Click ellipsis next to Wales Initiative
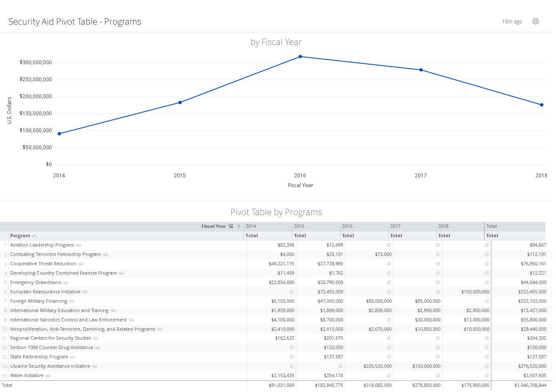 [48, 376]
